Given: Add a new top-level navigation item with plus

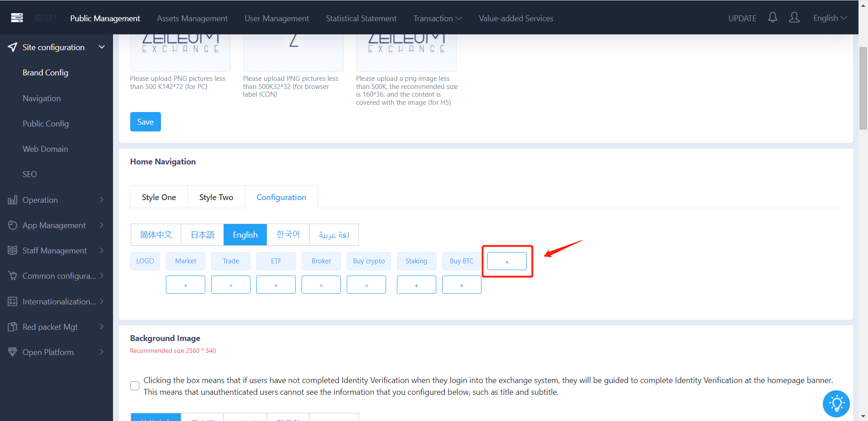Looking at the screenshot, I should point(507,261).
